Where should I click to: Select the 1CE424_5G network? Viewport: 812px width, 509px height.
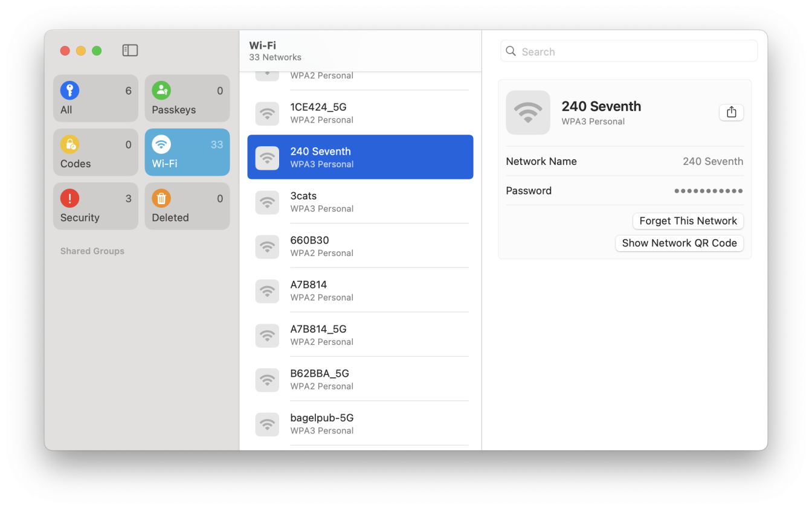pos(360,113)
